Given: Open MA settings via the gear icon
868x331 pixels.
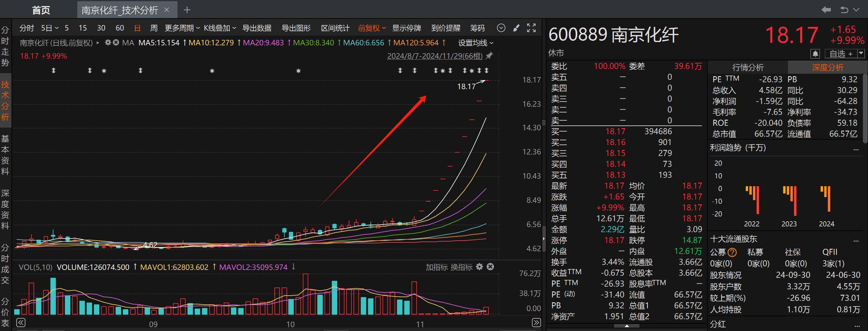Looking at the screenshot, I should (107, 43).
